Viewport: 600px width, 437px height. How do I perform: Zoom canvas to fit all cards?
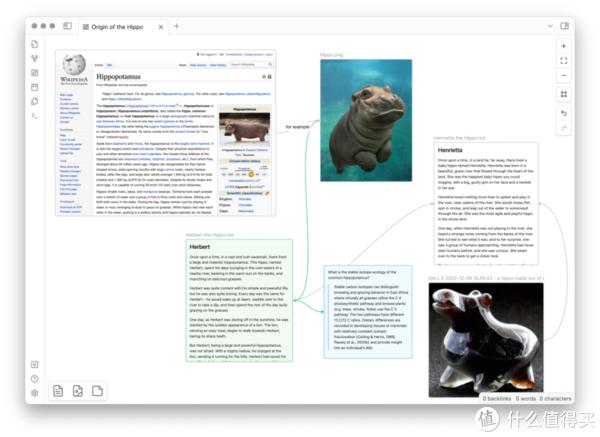click(x=564, y=60)
